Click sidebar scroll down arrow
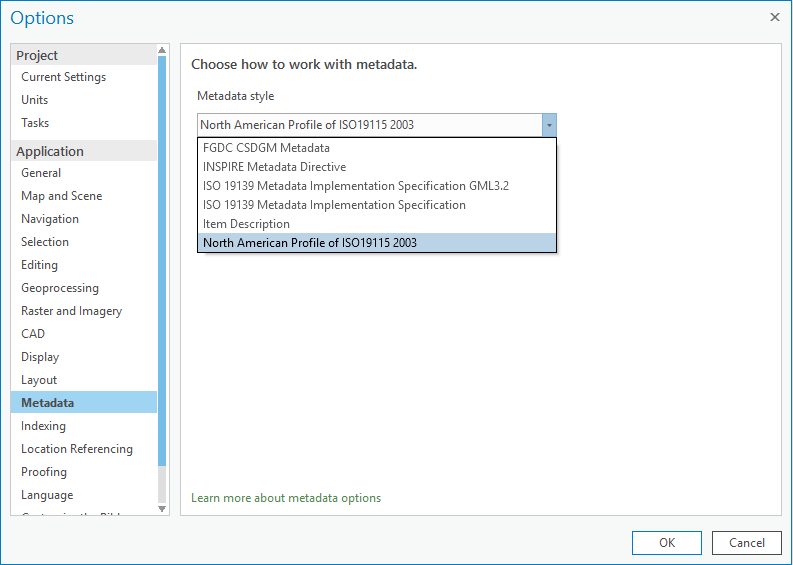 tap(162, 509)
